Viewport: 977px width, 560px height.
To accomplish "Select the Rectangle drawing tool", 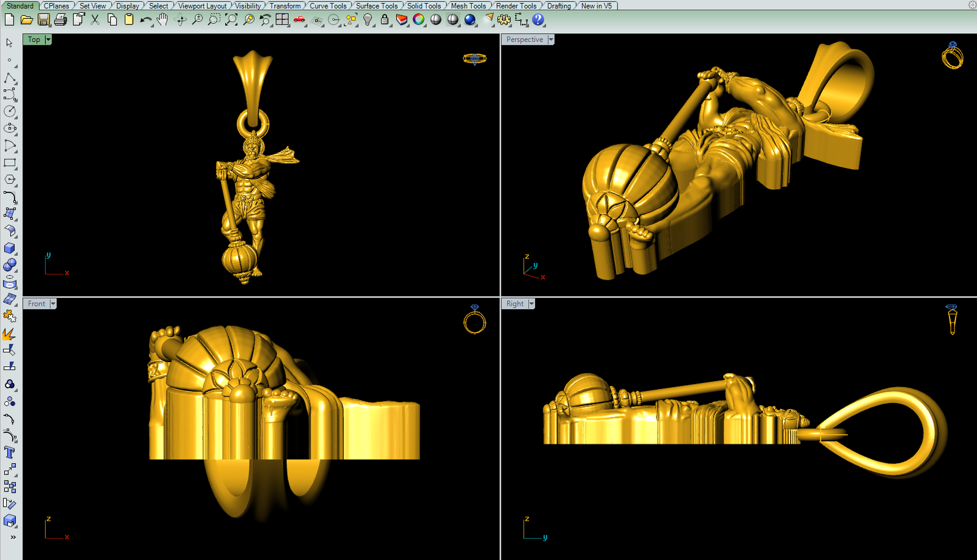I will coord(10,163).
